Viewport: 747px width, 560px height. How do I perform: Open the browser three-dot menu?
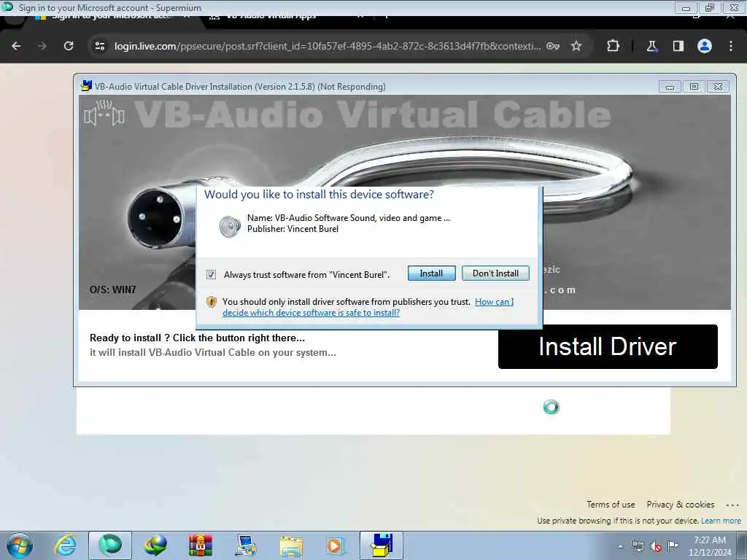tap(731, 46)
